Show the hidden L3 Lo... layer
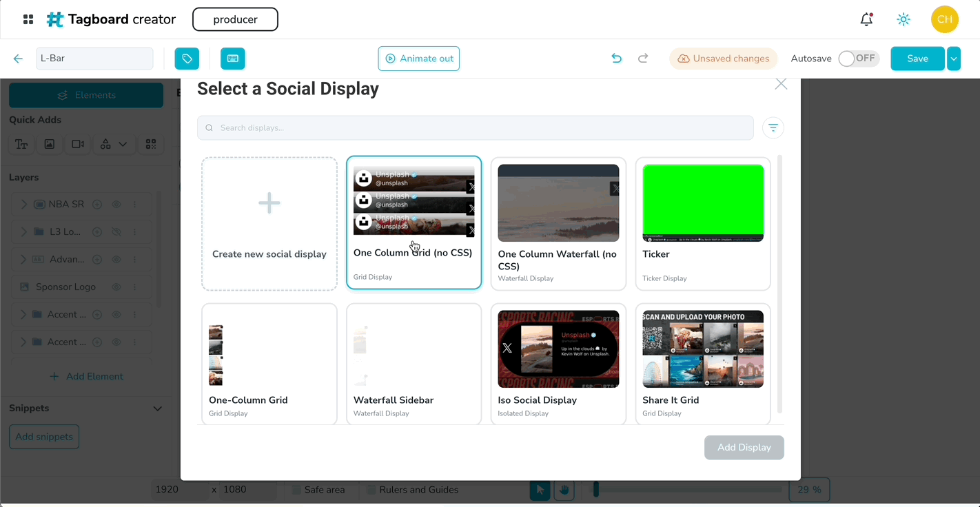The width and height of the screenshot is (980, 507). tap(116, 232)
